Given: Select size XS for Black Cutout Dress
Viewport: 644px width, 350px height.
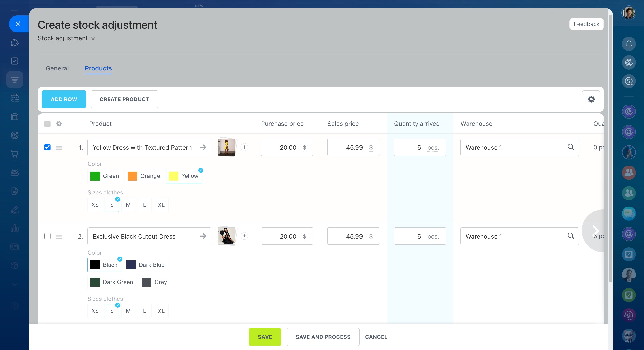Looking at the screenshot, I should pos(95,311).
